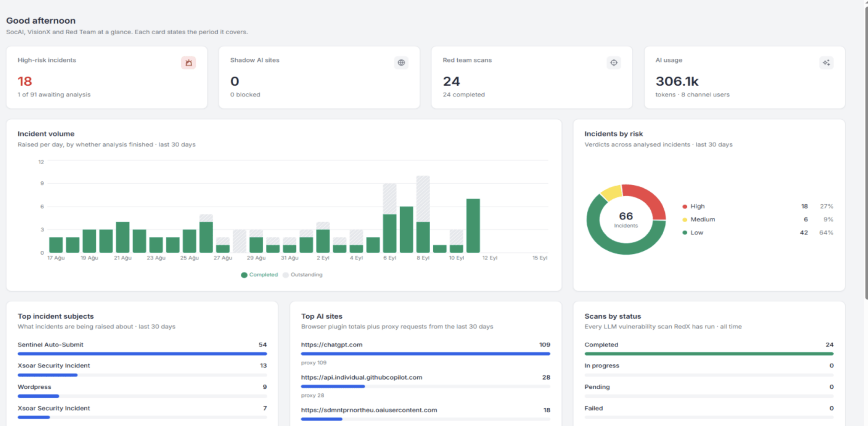This screenshot has height=426, width=868.
Task: Click the chatgpt.com usage bar
Action: pyautogui.click(x=426, y=354)
